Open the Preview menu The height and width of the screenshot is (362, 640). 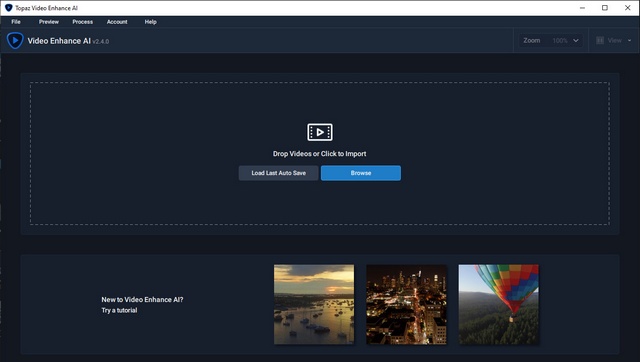pos(49,22)
